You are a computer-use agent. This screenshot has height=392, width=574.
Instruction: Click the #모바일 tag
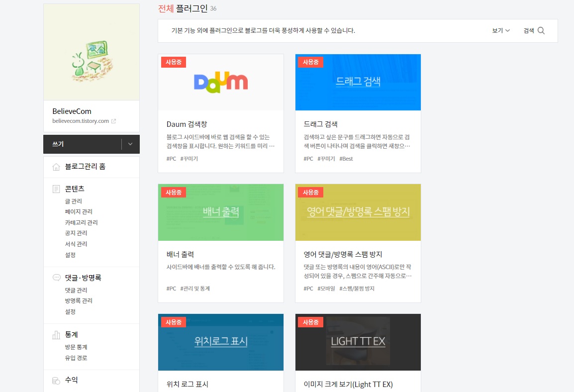click(326, 289)
